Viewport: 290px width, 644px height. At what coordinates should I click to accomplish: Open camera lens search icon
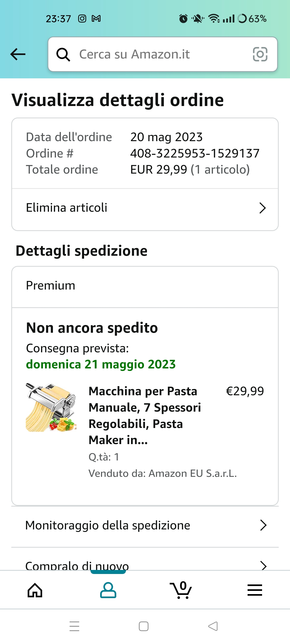click(260, 54)
